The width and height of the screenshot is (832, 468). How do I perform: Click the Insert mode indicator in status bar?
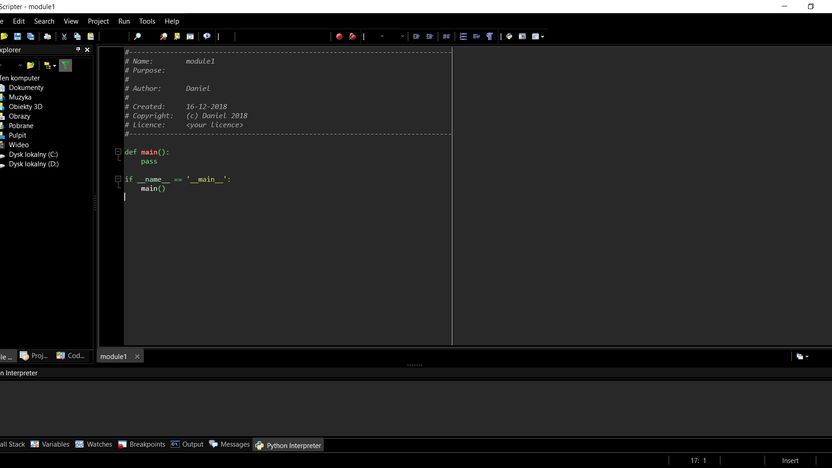pyautogui.click(x=790, y=461)
